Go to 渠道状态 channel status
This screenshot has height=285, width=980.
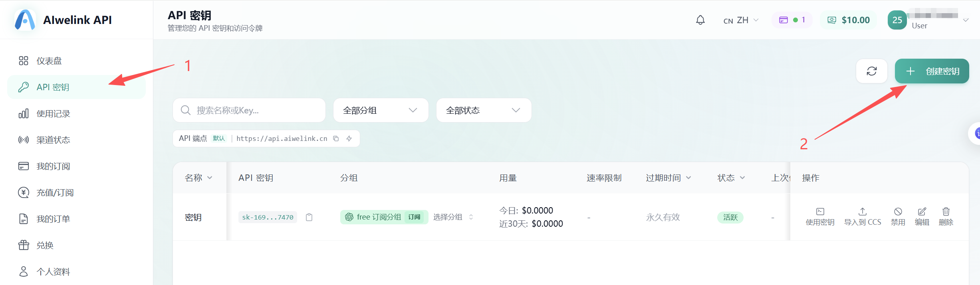click(76, 140)
